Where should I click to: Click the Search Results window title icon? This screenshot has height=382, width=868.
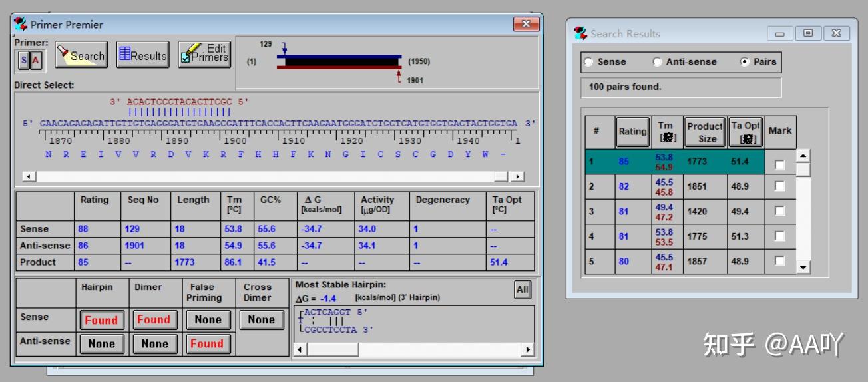click(580, 33)
